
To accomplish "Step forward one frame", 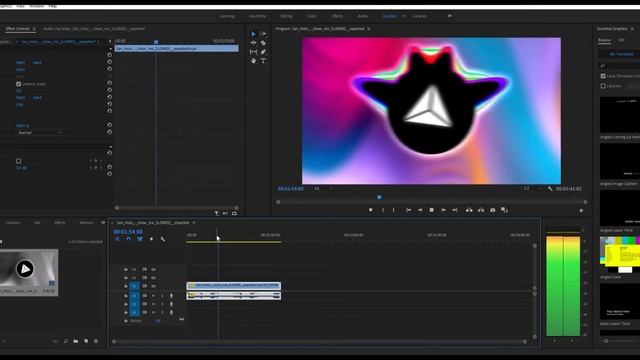I will (443, 210).
